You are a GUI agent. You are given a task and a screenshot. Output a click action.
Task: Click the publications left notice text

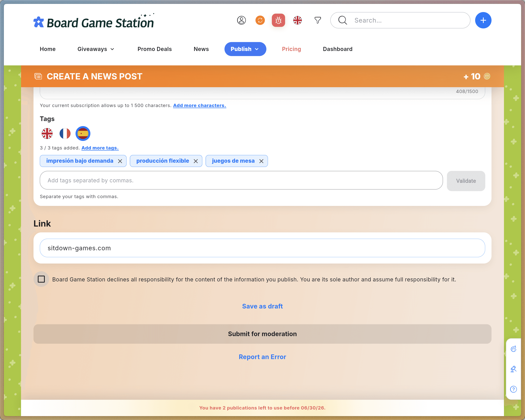click(262, 408)
